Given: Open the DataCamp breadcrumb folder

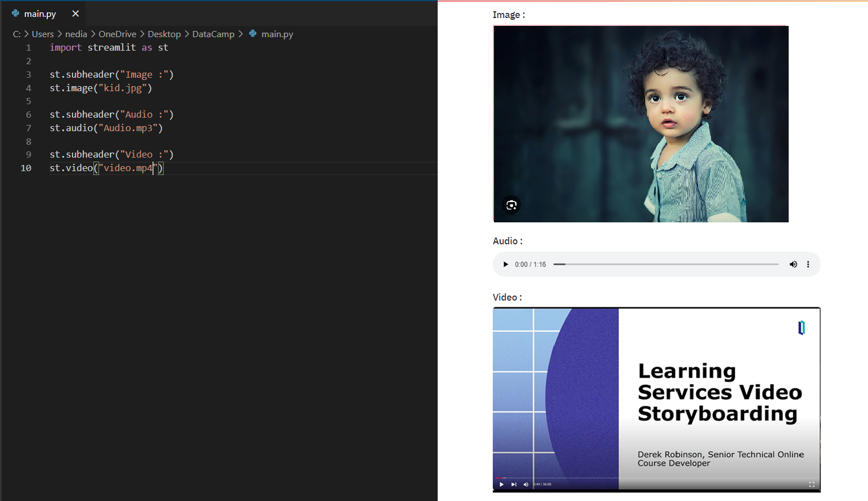Looking at the screenshot, I should 213,34.
